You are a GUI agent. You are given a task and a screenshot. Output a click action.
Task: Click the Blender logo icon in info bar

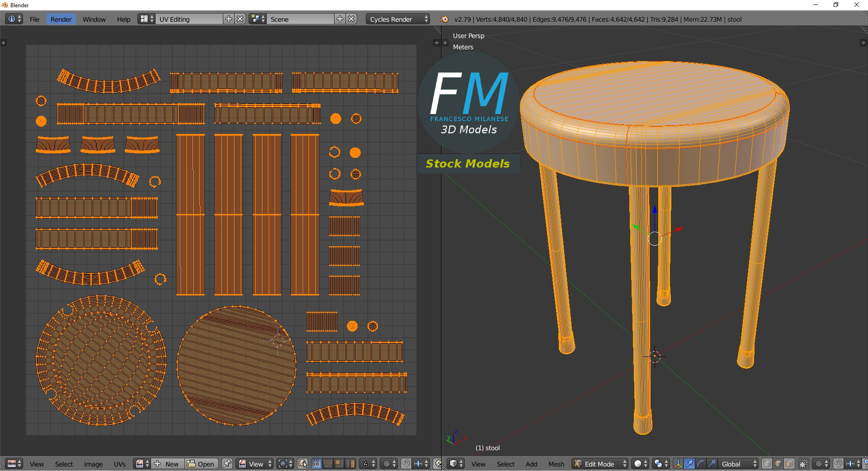click(444, 19)
